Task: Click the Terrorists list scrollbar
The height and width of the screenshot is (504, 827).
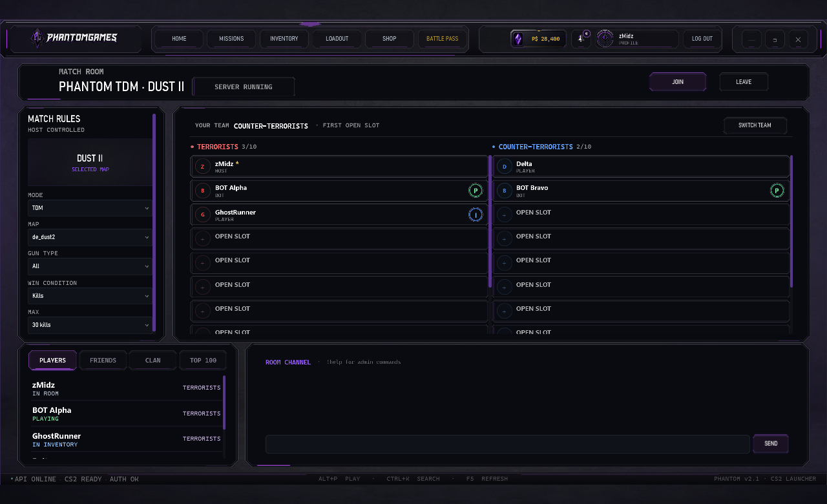Action: (x=490, y=221)
